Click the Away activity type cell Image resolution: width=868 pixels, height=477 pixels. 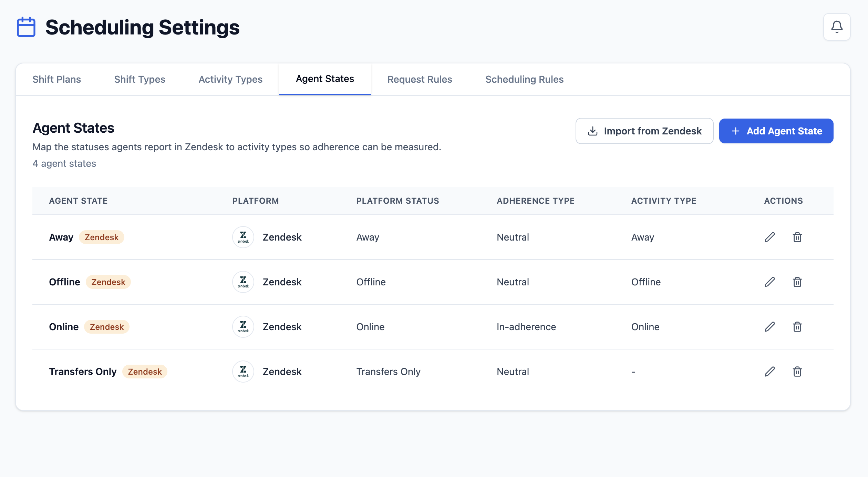[643, 237]
